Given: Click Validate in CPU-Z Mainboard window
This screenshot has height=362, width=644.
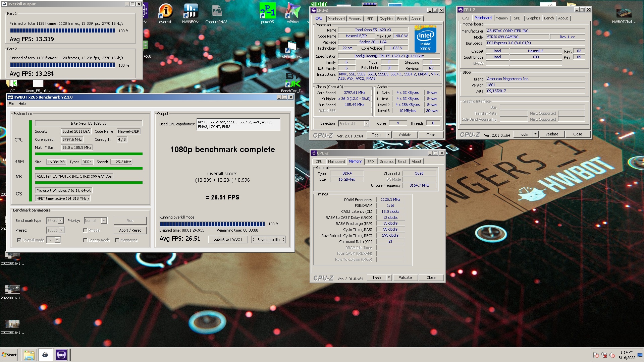Looking at the screenshot, I should (552, 134).
